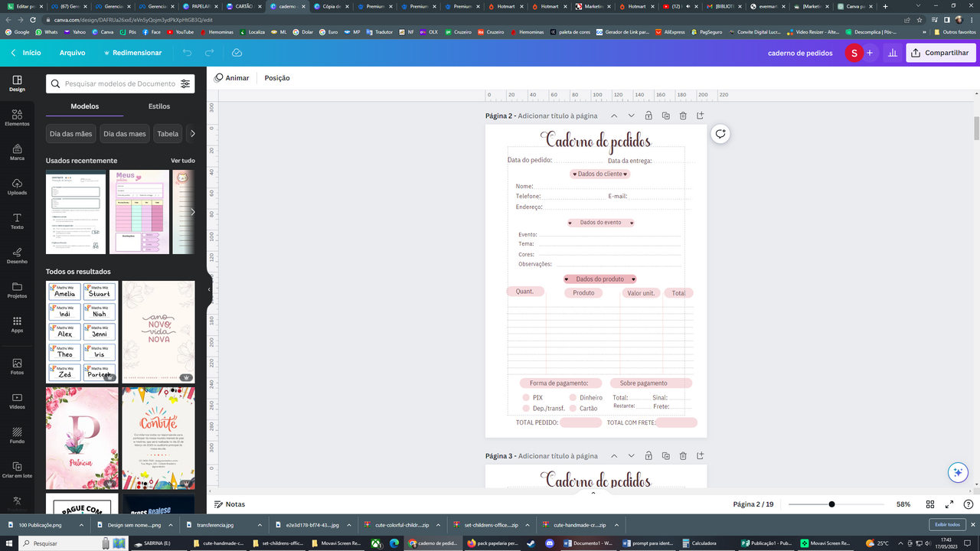Expand page thumbnails strip at bottom
Screen dimensions: 980x551
click(593, 493)
